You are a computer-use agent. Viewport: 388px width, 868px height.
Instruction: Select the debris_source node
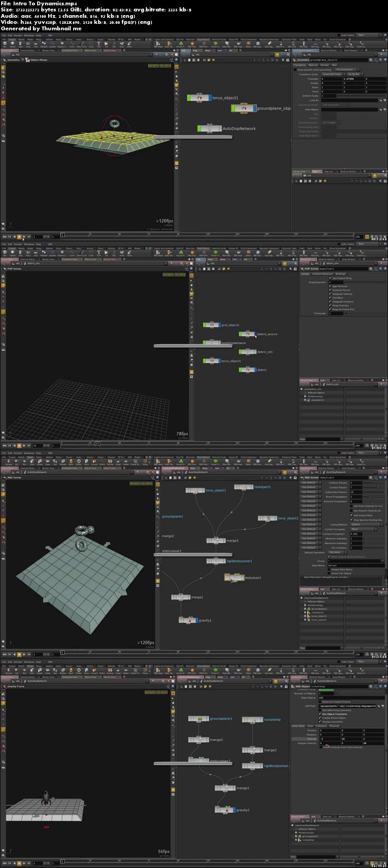click(247, 334)
